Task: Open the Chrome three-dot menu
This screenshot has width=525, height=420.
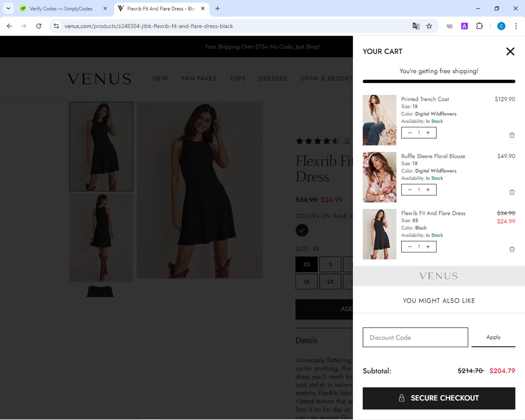Action: coord(516,26)
